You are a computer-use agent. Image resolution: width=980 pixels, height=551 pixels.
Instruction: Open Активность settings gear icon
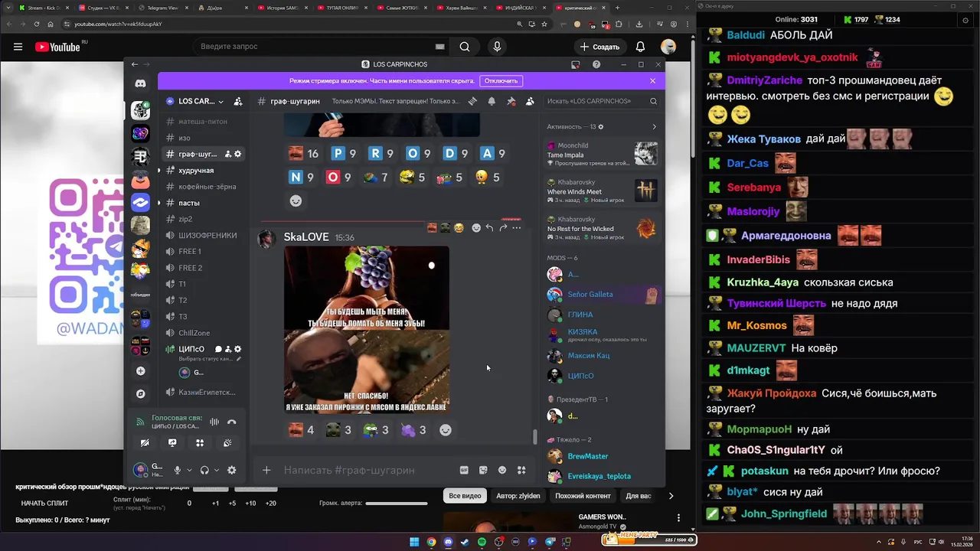point(601,126)
